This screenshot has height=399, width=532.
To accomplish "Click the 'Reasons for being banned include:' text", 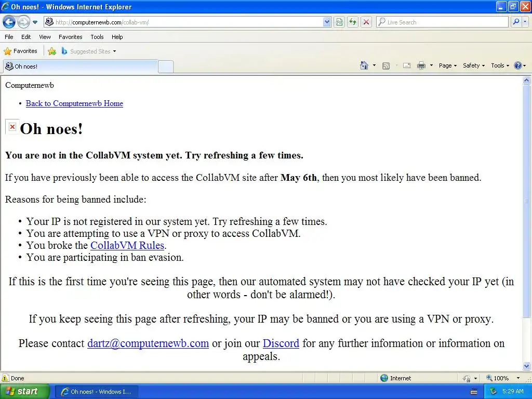I will pos(76,199).
